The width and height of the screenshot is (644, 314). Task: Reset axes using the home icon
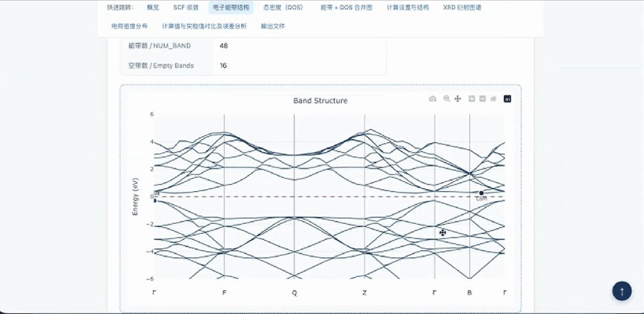pyautogui.click(x=493, y=98)
